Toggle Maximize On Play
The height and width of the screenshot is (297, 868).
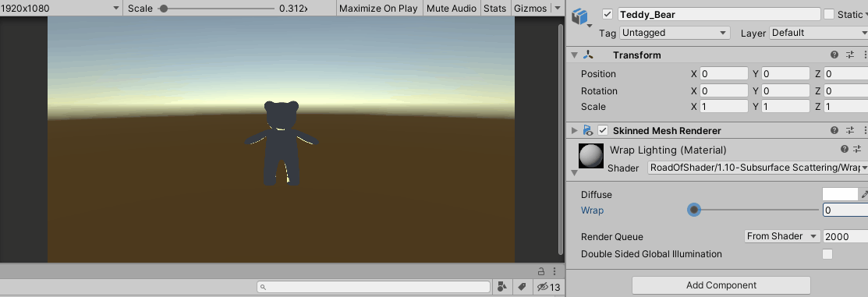pyautogui.click(x=378, y=9)
